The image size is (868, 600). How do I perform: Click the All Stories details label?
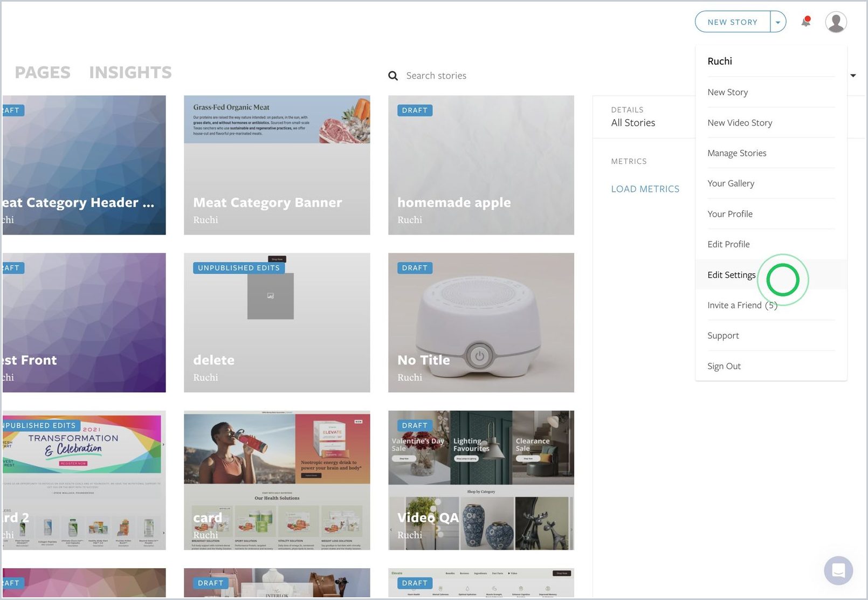click(x=633, y=123)
